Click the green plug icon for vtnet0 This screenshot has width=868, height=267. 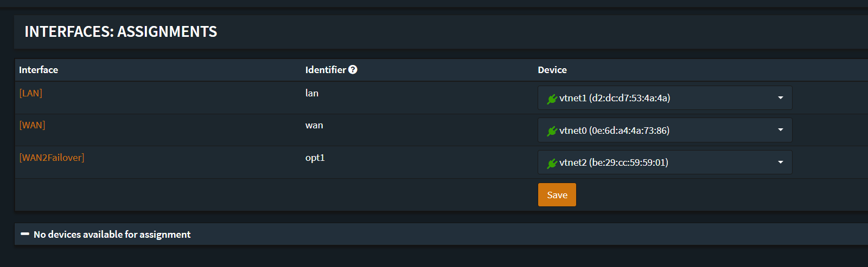(552, 131)
